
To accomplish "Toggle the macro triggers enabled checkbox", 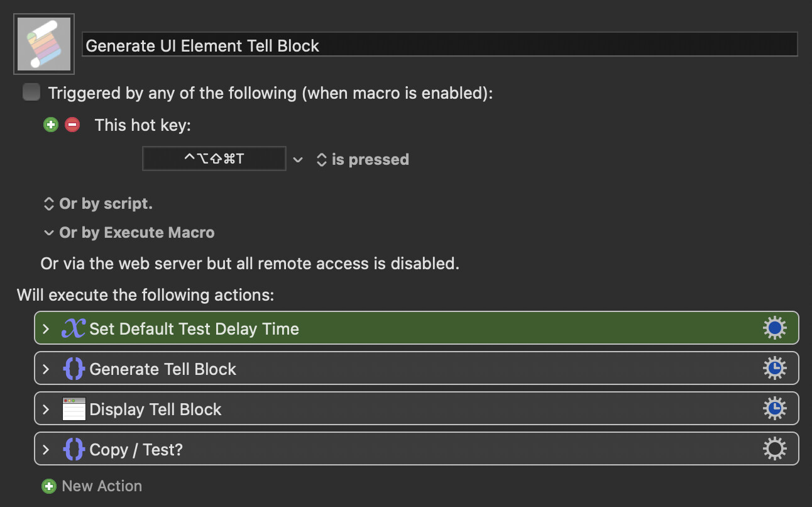I will point(31,92).
